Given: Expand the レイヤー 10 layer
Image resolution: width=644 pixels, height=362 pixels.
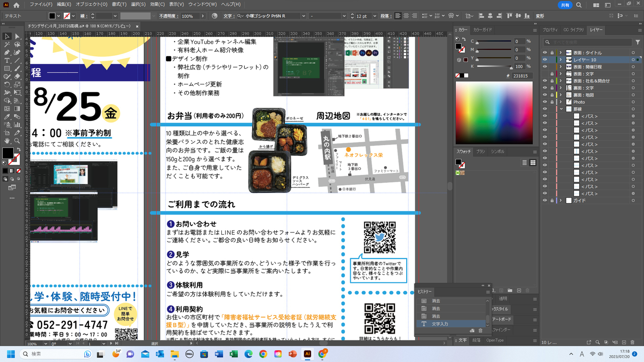Looking at the screenshot, I should 561,60.
